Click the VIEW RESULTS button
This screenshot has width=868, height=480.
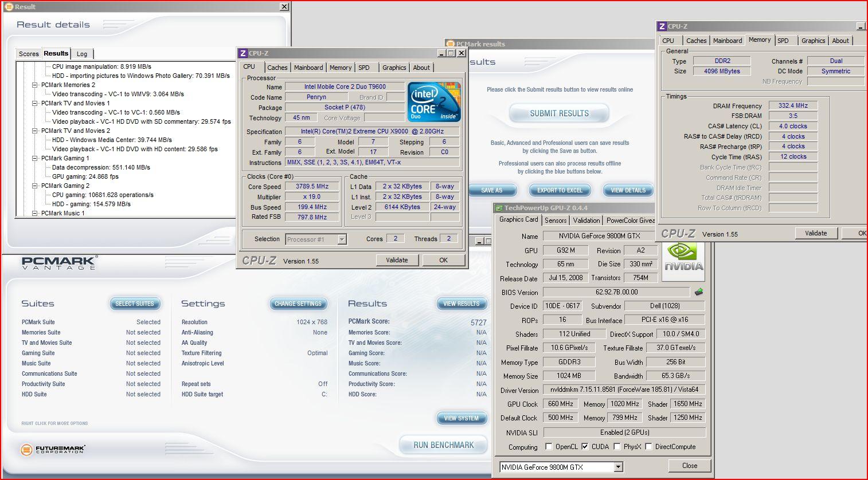coord(462,304)
